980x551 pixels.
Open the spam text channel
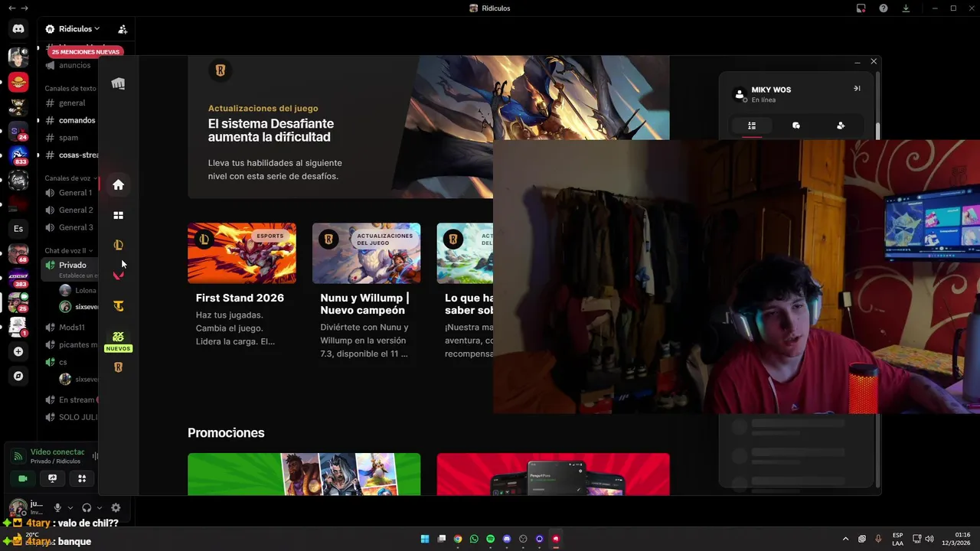point(70,138)
